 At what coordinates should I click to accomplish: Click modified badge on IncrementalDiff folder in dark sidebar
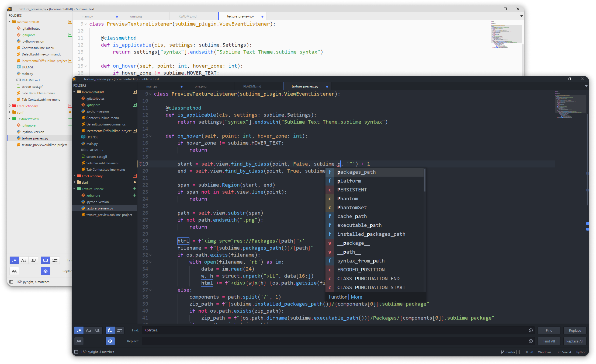135,92
